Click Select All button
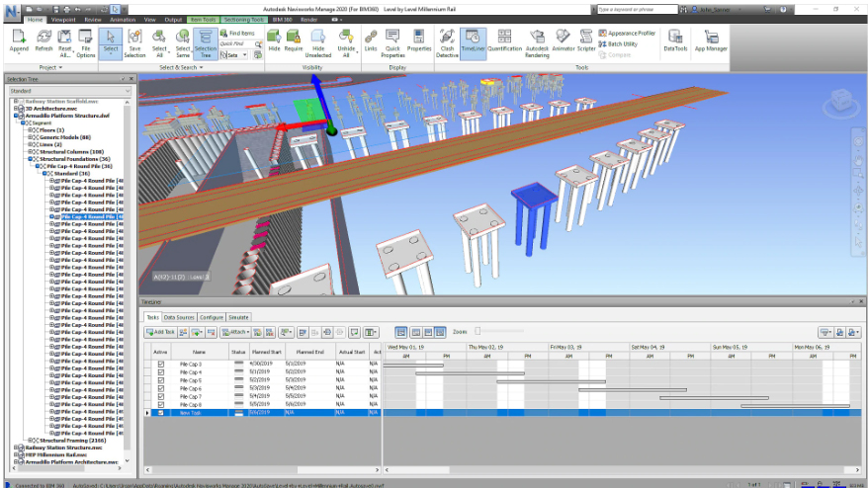 (159, 42)
